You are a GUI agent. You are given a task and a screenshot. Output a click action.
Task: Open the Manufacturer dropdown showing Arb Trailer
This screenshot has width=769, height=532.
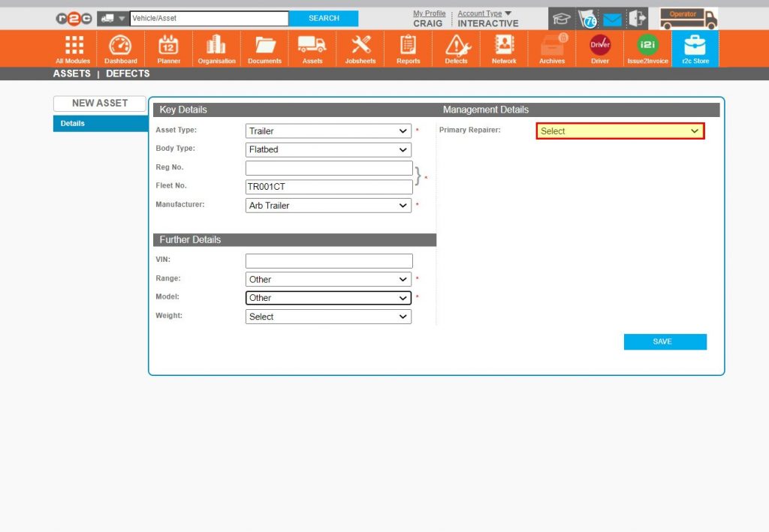[328, 206]
